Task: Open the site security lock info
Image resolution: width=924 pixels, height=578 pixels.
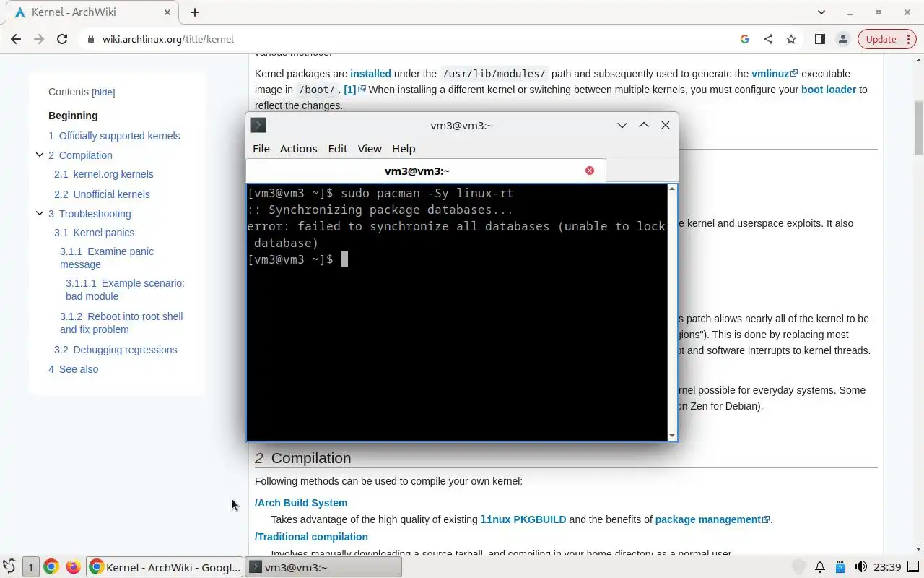Action: click(91, 39)
